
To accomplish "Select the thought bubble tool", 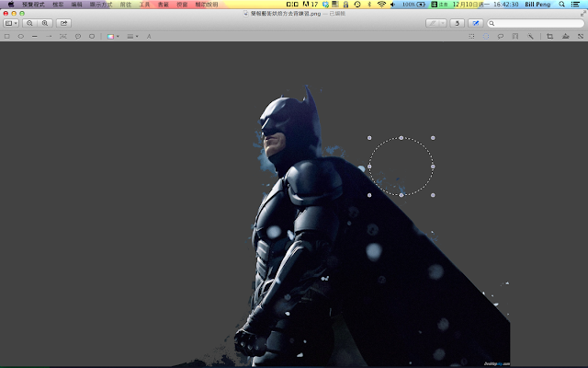I will 92,37.
